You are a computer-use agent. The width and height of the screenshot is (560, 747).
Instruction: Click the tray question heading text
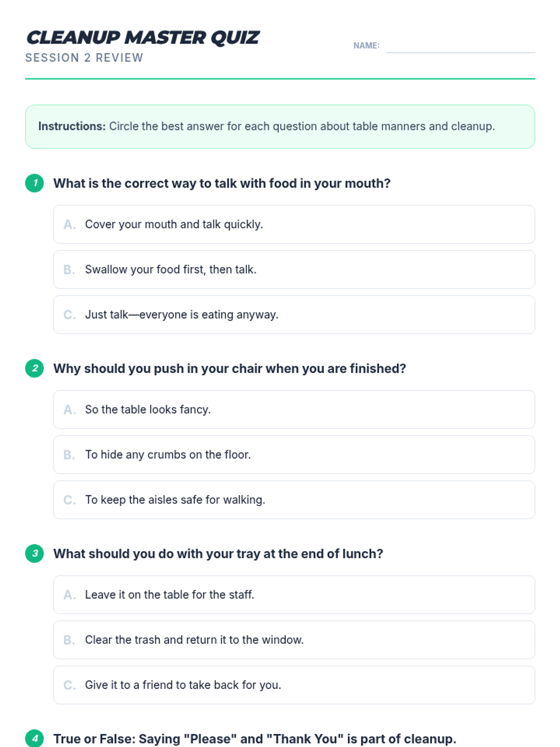click(218, 554)
